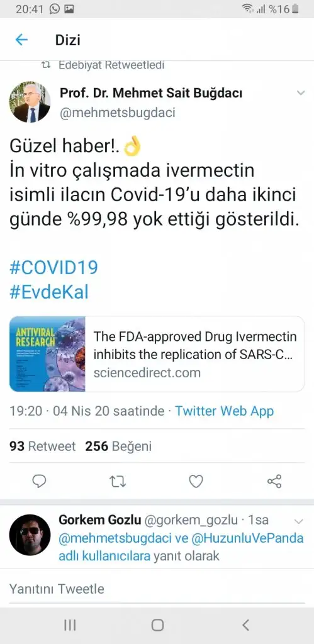Screen dimensions: 314x644
Task: Tap the retweet icon under the tweet
Action: (x=118, y=481)
